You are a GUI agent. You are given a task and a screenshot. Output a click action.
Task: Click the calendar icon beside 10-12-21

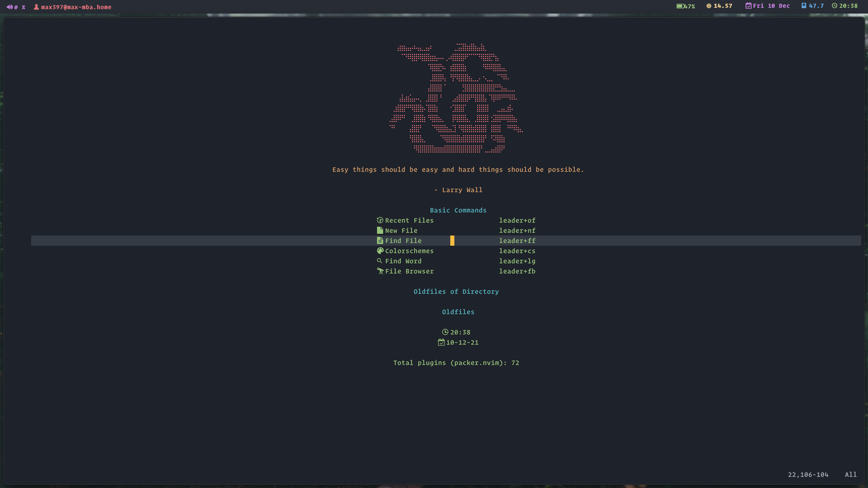click(441, 342)
